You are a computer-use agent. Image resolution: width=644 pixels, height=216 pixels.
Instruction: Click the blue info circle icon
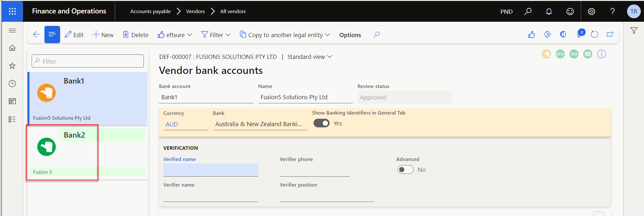tap(601, 54)
